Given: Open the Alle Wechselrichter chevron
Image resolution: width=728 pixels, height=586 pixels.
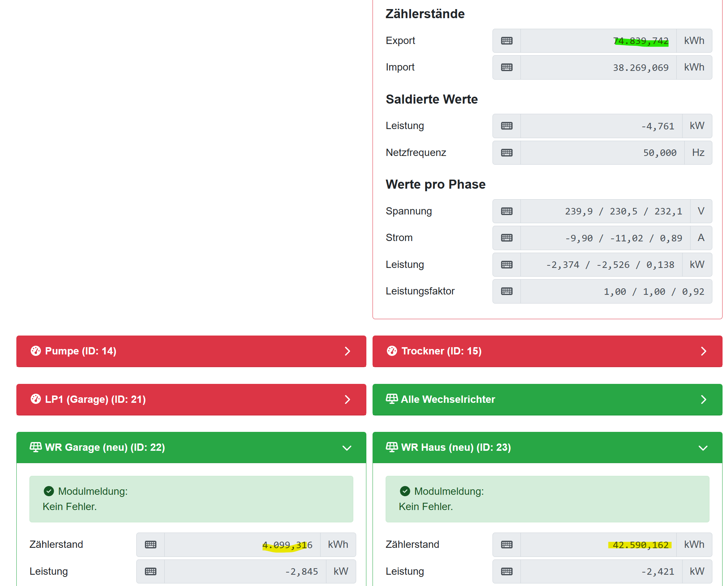Looking at the screenshot, I should click(703, 400).
